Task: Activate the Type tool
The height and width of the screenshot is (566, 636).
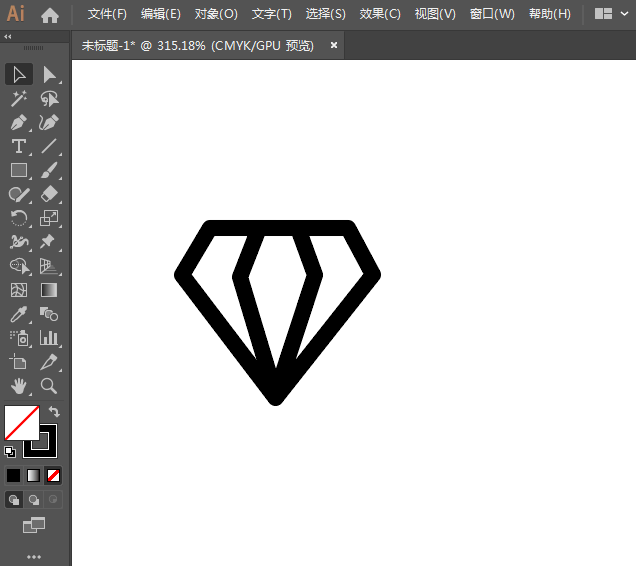Action: (x=18, y=147)
